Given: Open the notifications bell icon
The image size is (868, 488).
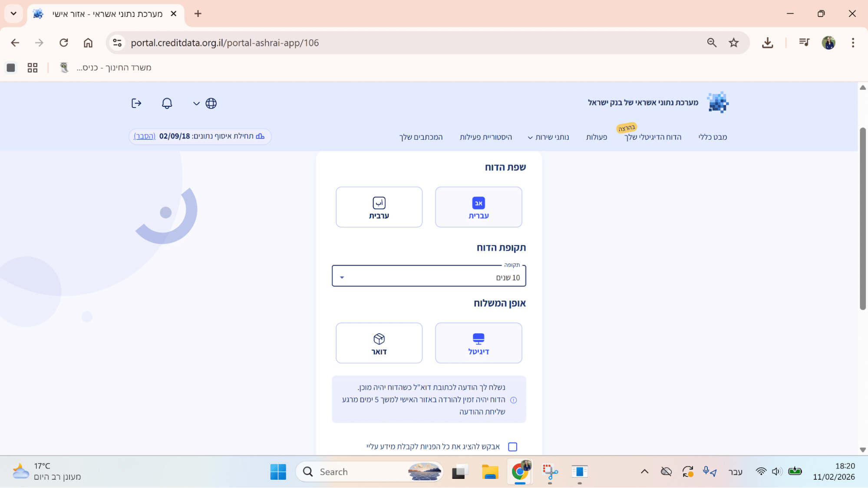Looking at the screenshot, I should click(x=167, y=103).
